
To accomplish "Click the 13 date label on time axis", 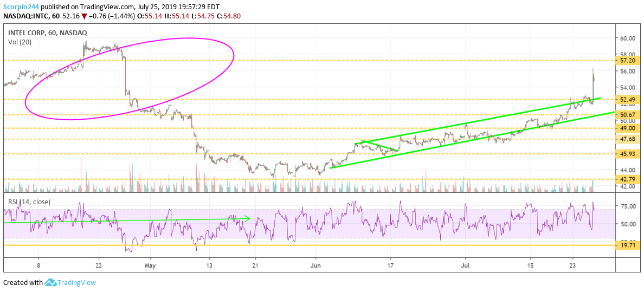I will point(209,265).
